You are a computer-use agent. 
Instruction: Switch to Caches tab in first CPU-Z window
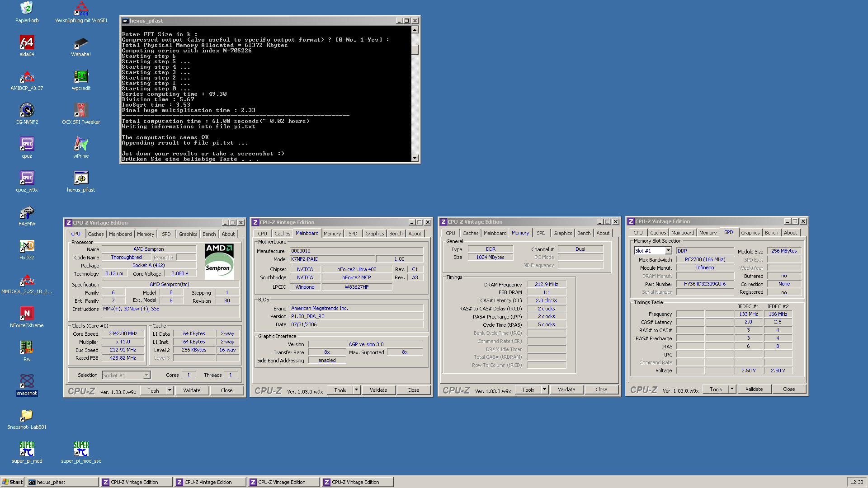point(95,234)
